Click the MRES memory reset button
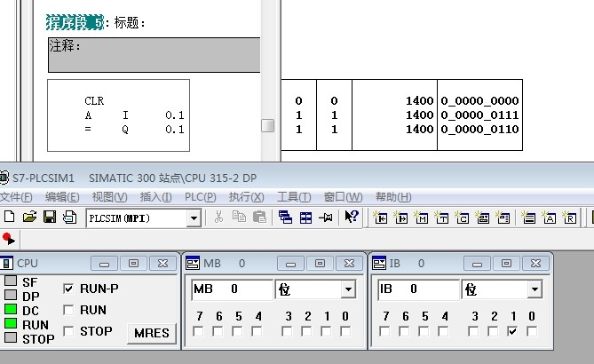This screenshot has width=594, height=364. (152, 333)
